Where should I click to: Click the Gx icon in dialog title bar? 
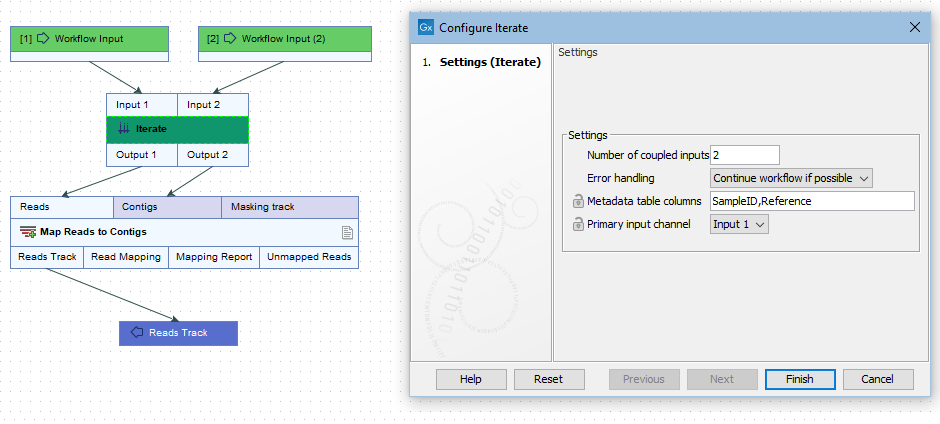coord(427,27)
